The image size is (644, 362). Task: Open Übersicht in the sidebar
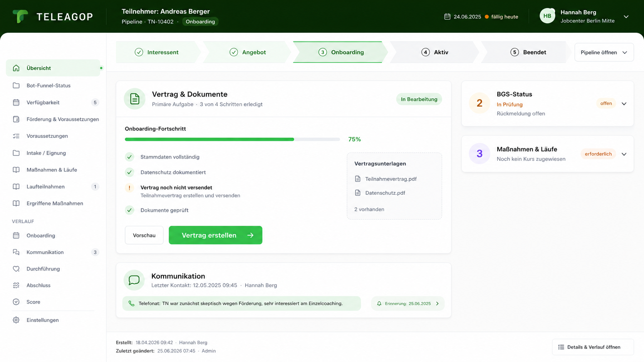click(x=53, y=68)
